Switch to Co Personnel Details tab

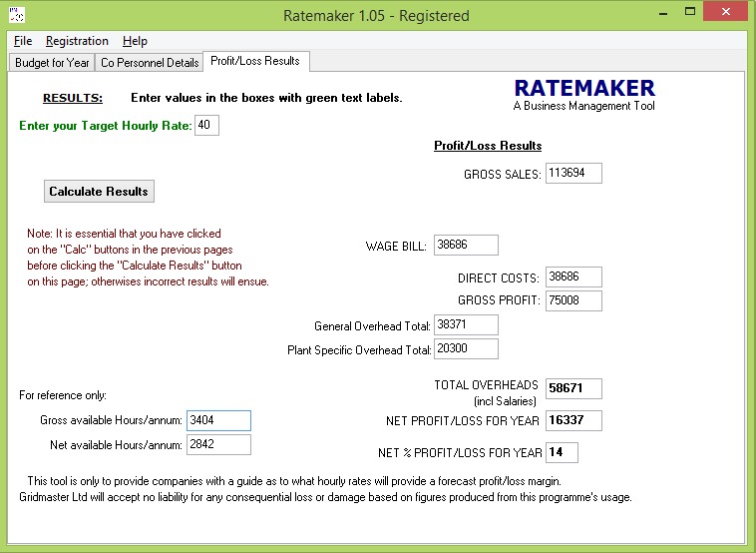[150, 62]
